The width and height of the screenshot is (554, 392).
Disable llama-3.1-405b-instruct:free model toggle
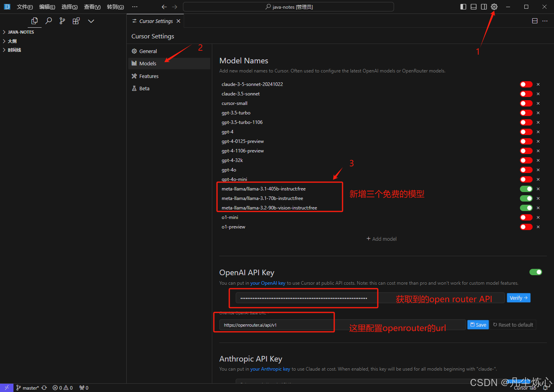(526, 189)
